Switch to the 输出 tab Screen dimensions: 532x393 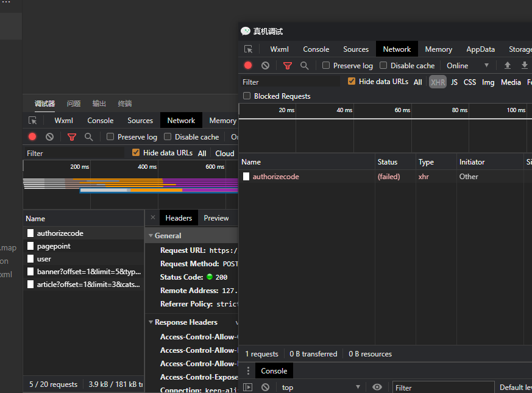coord(99,104)
